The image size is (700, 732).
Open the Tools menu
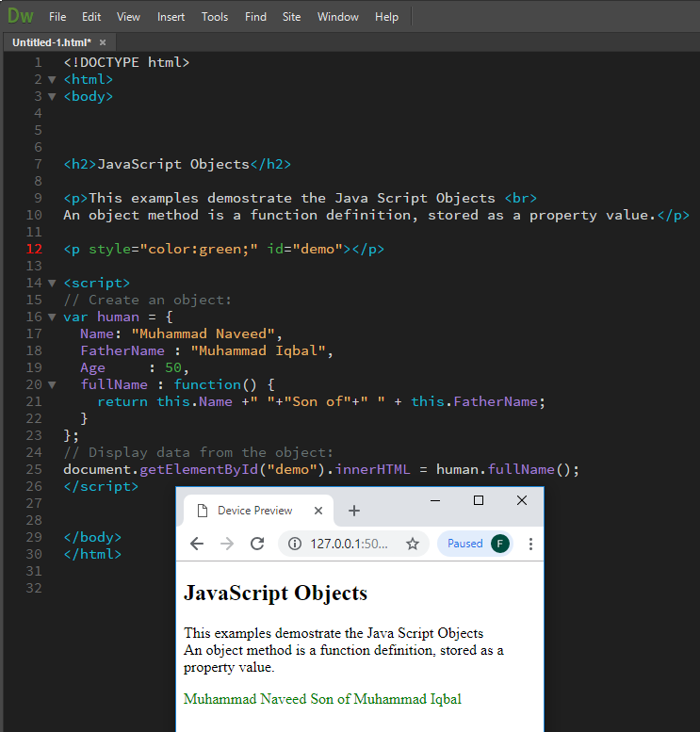215,17
